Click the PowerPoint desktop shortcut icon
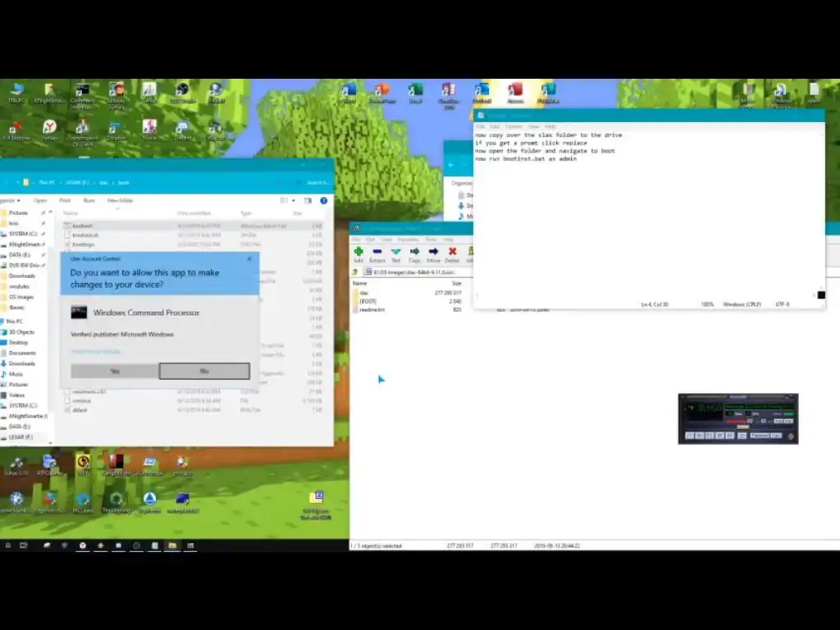 tap(382, 94)
